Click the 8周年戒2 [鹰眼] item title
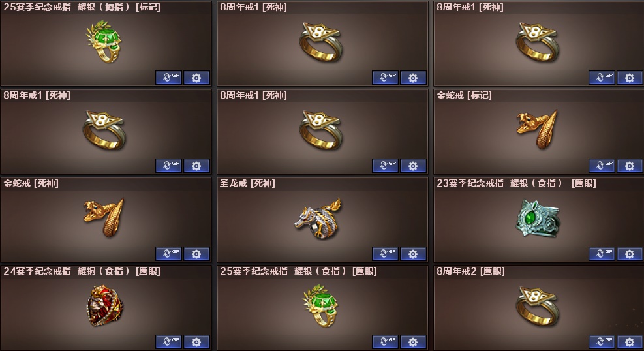The height and width of the screenshot is (351, 644). pos(470,271)
